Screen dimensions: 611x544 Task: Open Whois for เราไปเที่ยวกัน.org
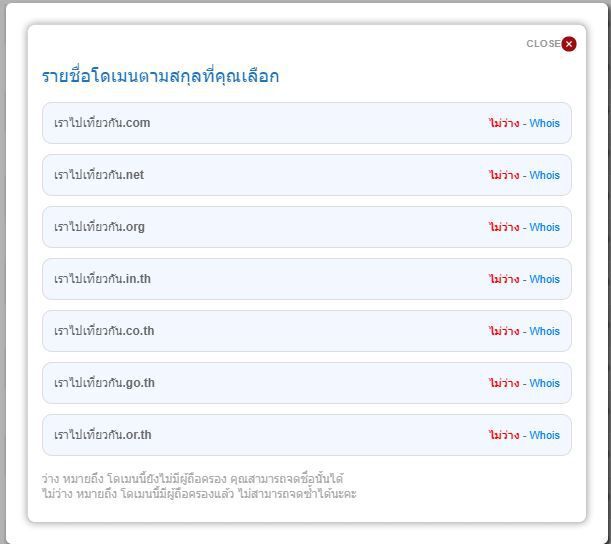(x=544, y=227)
